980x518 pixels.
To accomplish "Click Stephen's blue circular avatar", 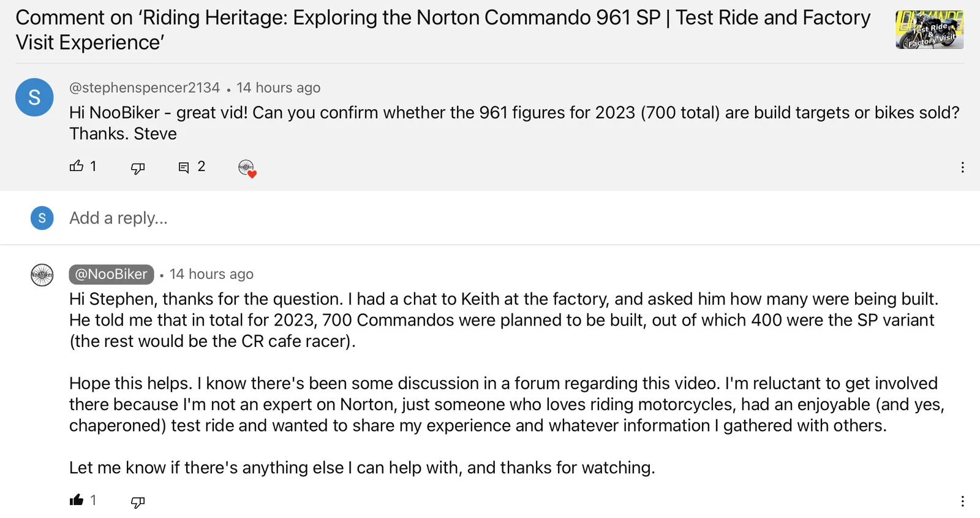I will coord(34,97).
